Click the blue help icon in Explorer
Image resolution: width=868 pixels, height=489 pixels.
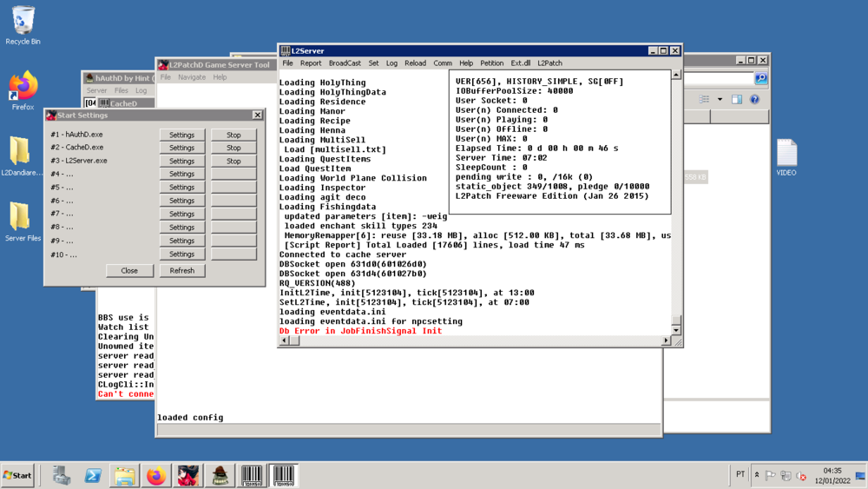pyautogui.click(x=754, y=100)
